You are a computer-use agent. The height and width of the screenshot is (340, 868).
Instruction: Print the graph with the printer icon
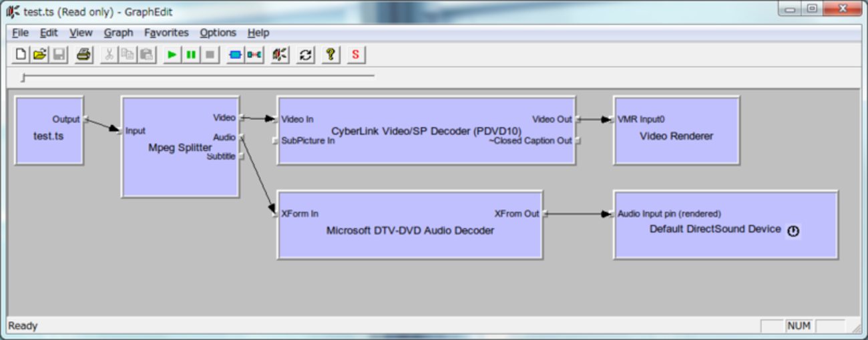pyautogui.click(x=83, y=55)
